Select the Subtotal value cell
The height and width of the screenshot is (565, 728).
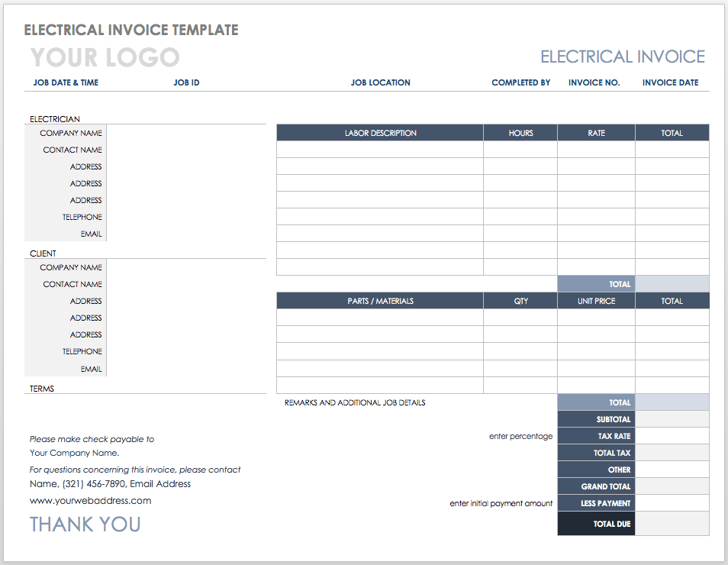(672, 420)
